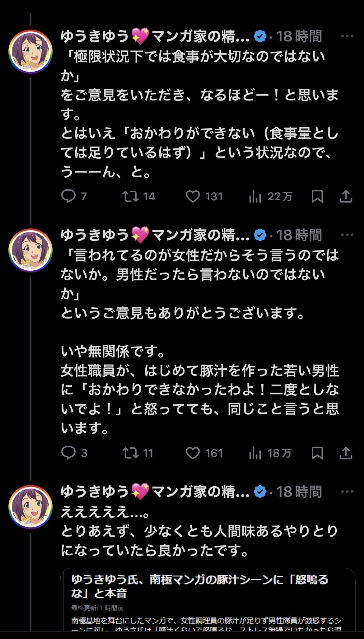Like the tweet with 131 likes

pyautogui.click(x=193, y=196)
